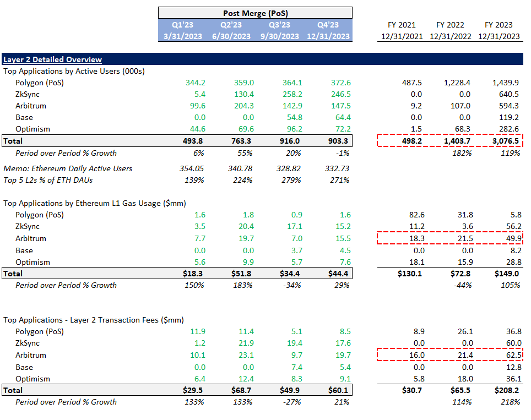Select the Base fees Q3'23 value 7.4
Image resolution: width=531 pixels, height=420 pixels.
tap(297, 368)
